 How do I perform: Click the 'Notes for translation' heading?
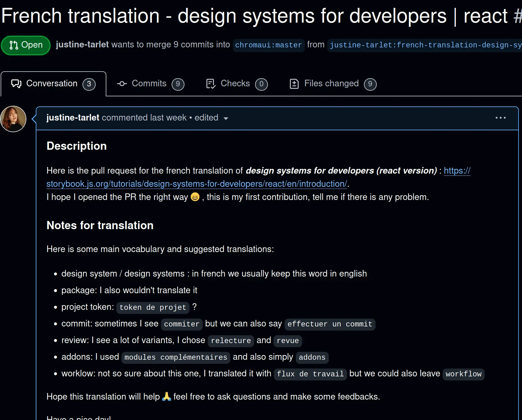point(100,226)
